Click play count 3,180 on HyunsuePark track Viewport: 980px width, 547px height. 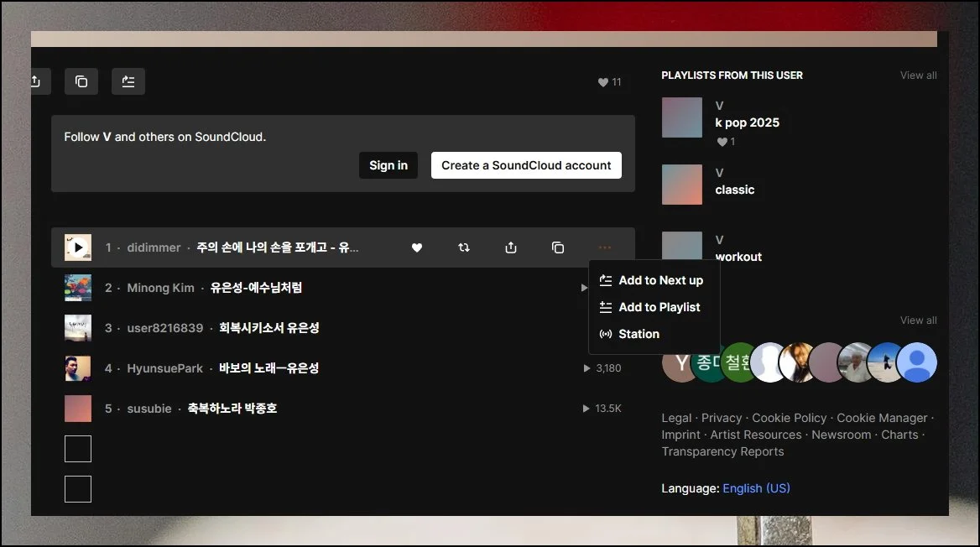coord(602,368)
